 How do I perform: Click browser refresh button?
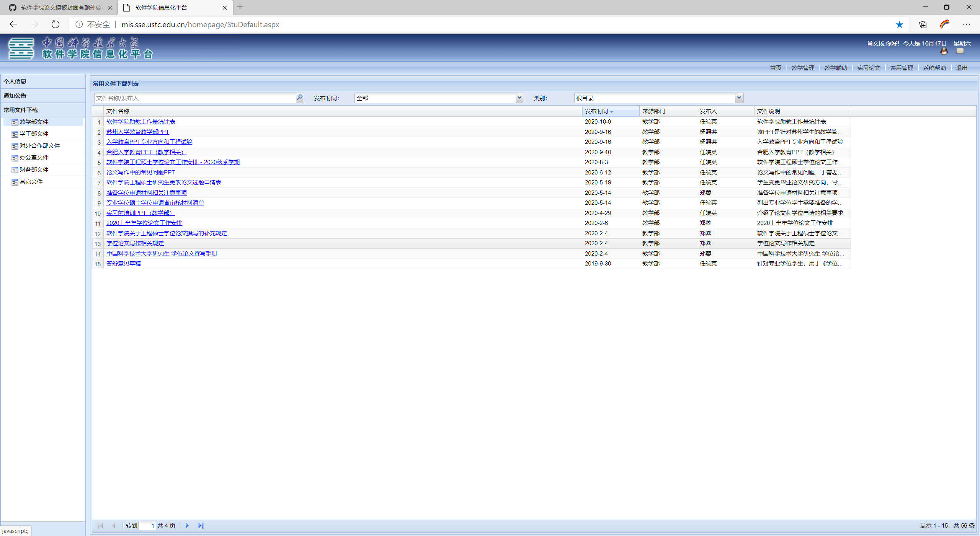[56, 24]
